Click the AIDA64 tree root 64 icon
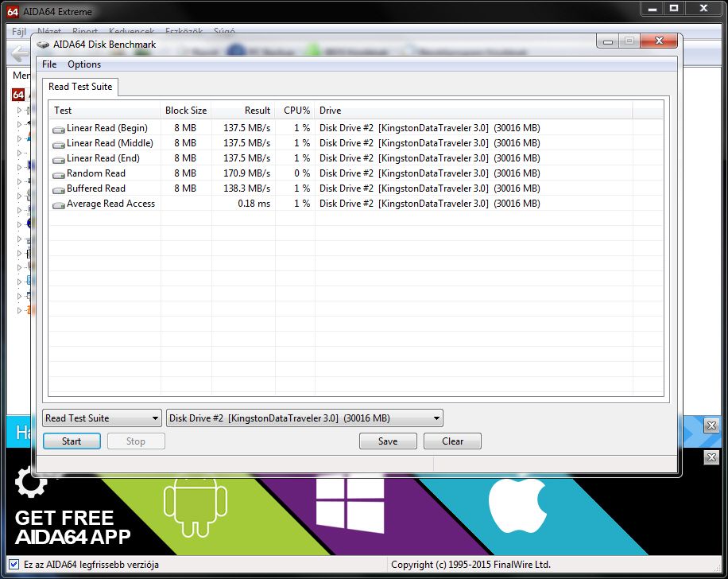This screenshot has height=579, width=728. [18, 95]
